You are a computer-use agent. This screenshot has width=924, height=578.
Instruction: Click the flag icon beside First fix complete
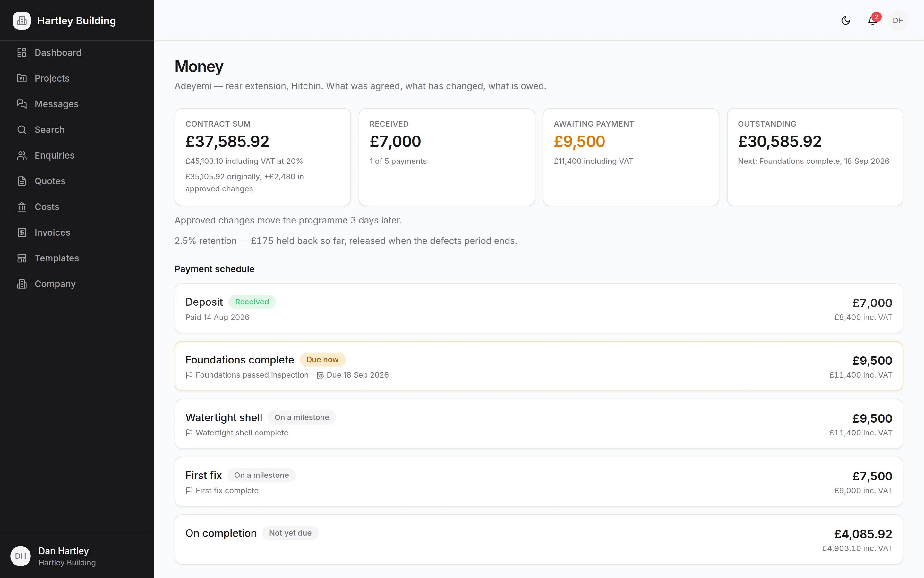pyautogui.click(x=189, y=490)
